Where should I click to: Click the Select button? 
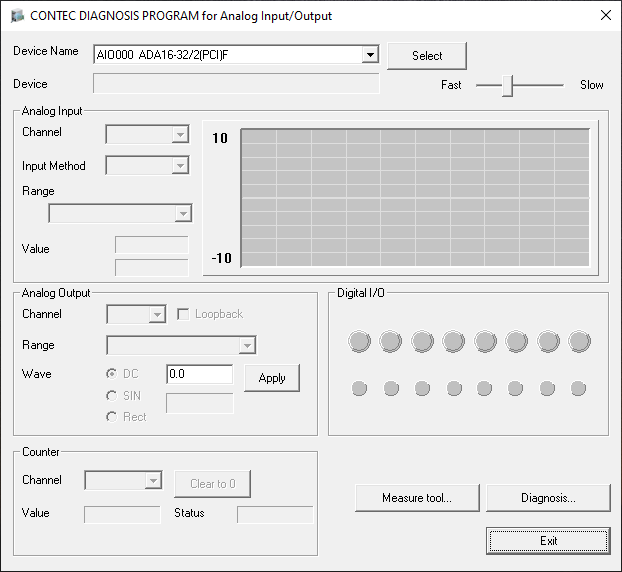426,56
